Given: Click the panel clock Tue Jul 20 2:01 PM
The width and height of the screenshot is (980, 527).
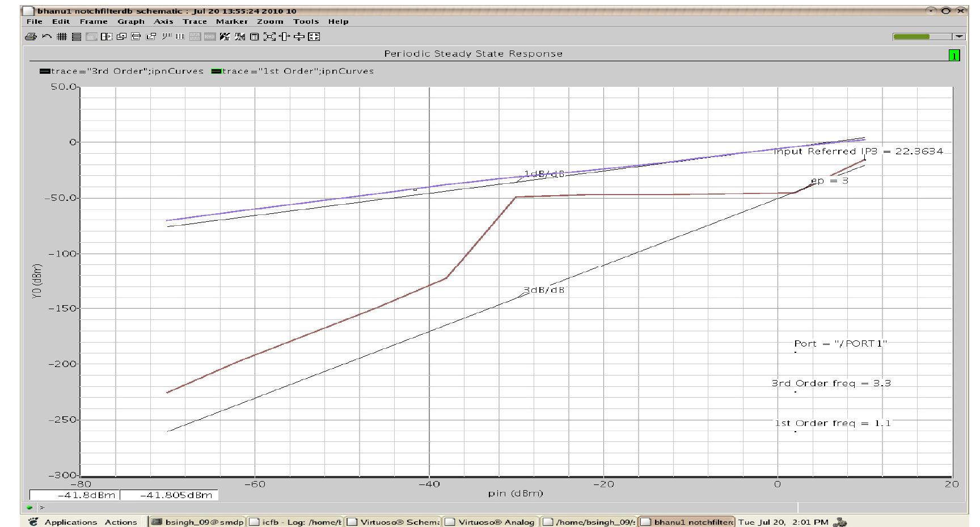Looking at the screenshot, I should click(x=783, y=522).
